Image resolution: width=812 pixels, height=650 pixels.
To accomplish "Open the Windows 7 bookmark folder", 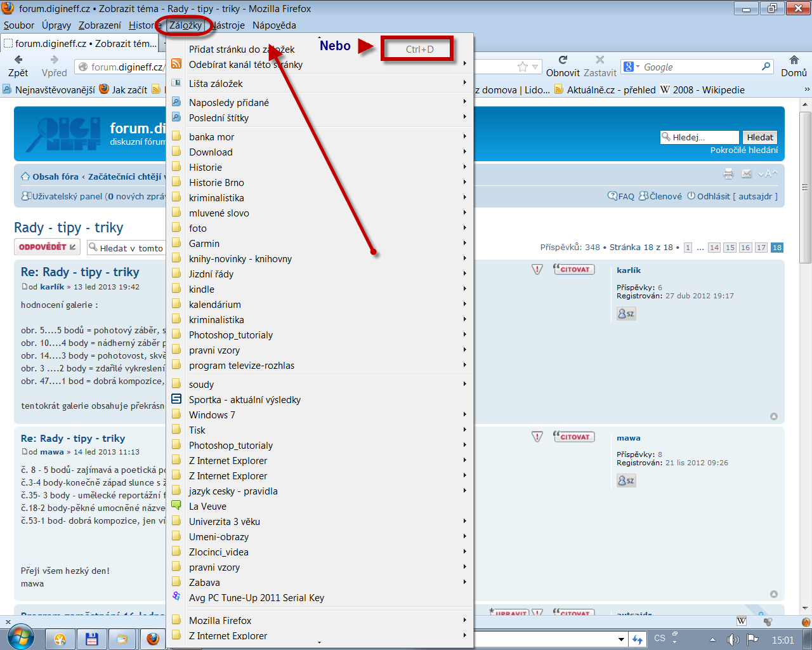I will click(212, 415).
